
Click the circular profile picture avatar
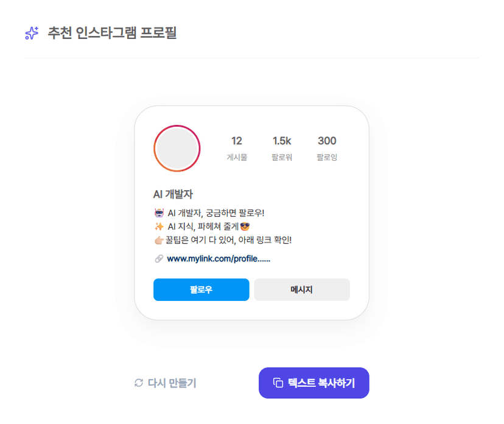[177, 149]
